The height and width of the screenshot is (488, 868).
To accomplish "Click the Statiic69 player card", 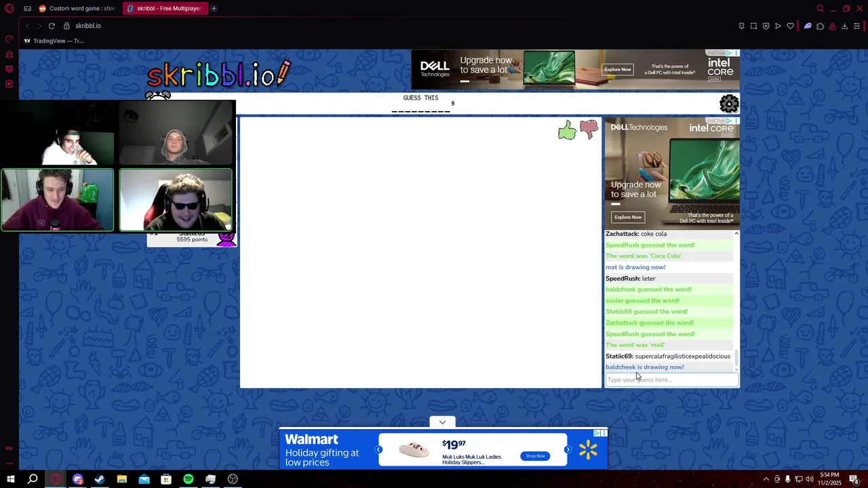I will pyautogui.click(x=192, y=239).
